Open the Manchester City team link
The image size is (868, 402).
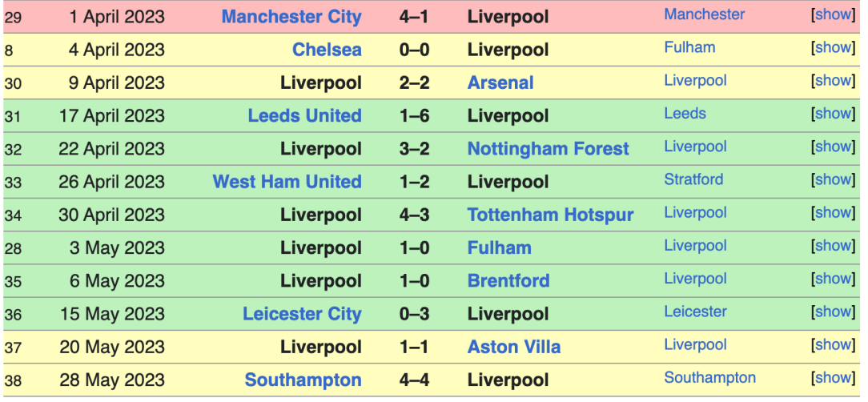pyautogui.click(x=291, y=17)
